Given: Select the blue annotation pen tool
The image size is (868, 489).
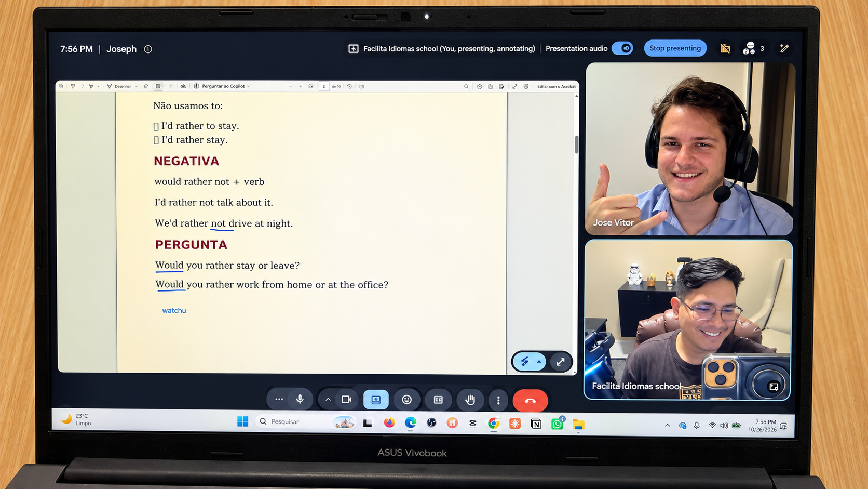Looking at the screenshot, I should point(524,362).
